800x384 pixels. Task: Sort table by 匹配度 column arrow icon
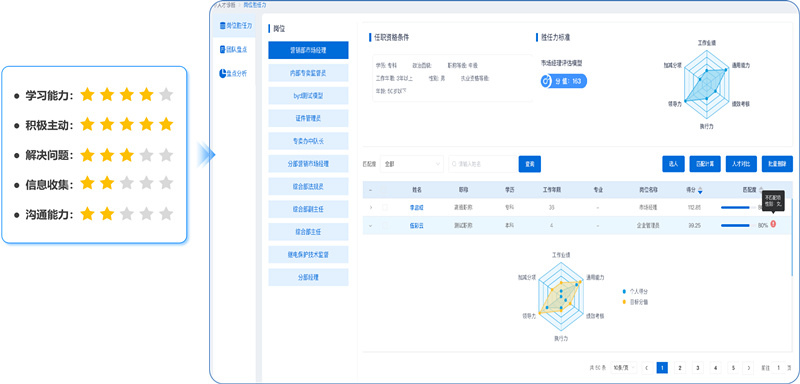tap(762, 190)
